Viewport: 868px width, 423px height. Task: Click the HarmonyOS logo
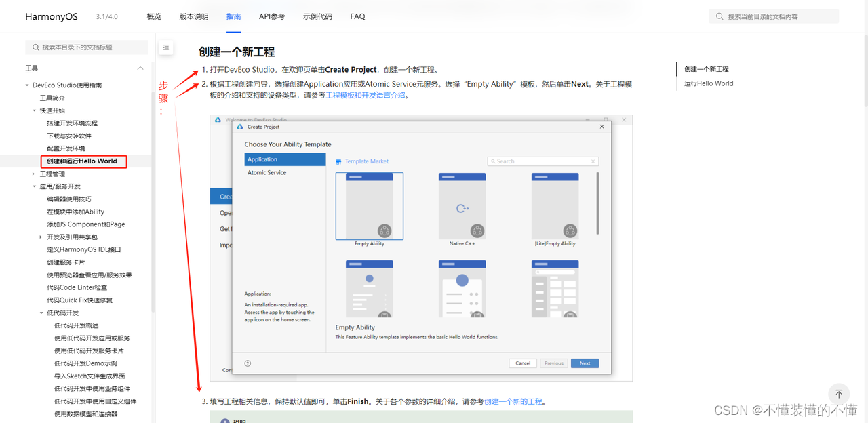tap(52, 16)
